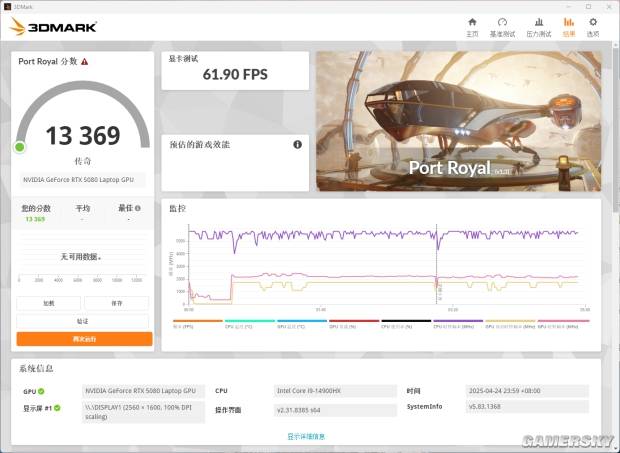
Task: Toggle the black CPU (%) legend entry
Action: (x=406, y=324)
